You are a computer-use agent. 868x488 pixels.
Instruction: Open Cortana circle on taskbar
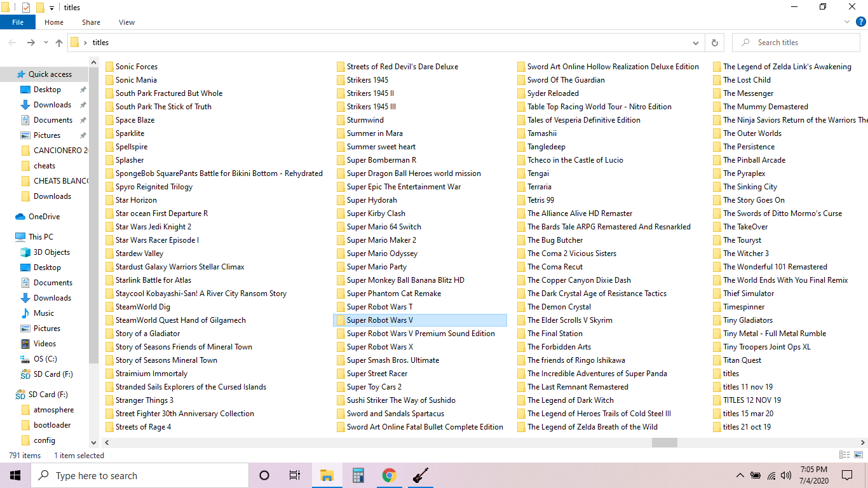pyautogui.click(x=264, y=475)
